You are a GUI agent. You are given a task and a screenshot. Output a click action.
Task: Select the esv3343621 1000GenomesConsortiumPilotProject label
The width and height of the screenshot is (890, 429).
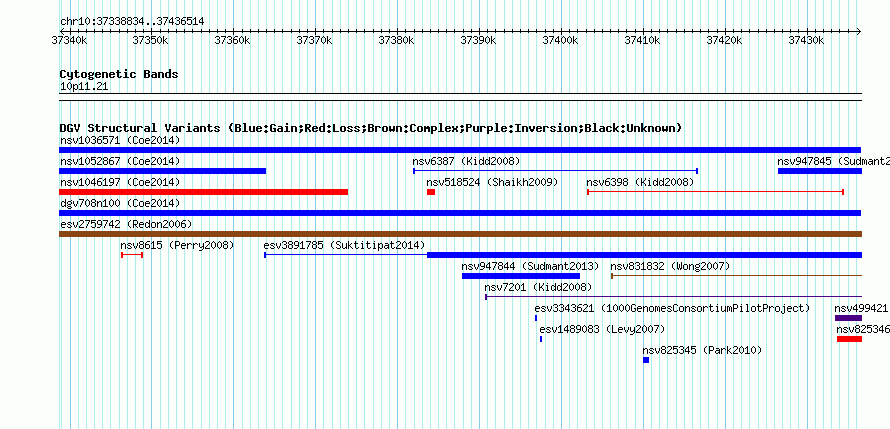[x=672, y=308]
